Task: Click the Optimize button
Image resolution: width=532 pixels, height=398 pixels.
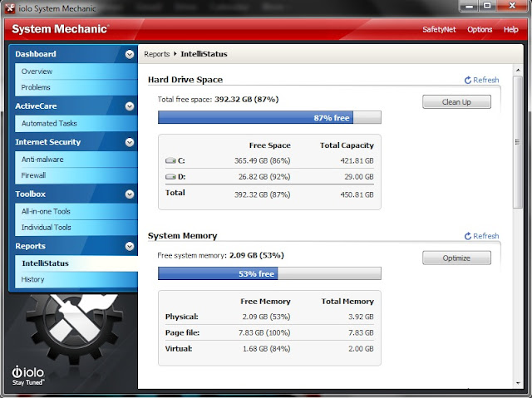Action: coord(456,258)
